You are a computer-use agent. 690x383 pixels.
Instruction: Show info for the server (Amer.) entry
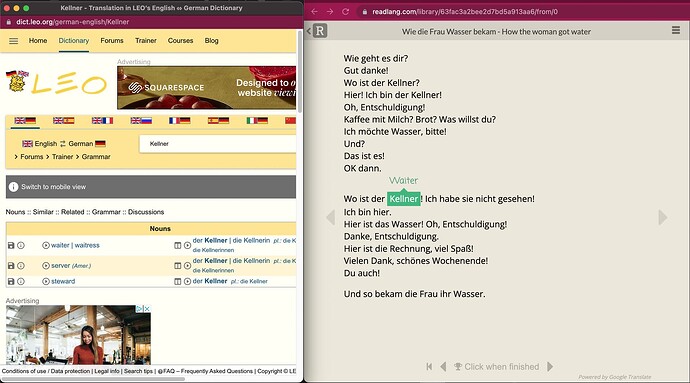(x=21, y=265)
